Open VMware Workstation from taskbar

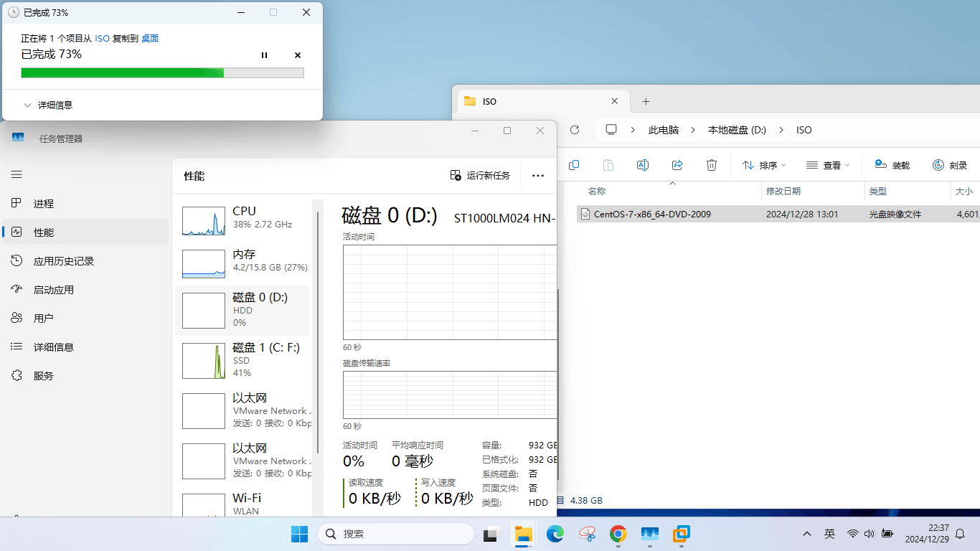681,534
